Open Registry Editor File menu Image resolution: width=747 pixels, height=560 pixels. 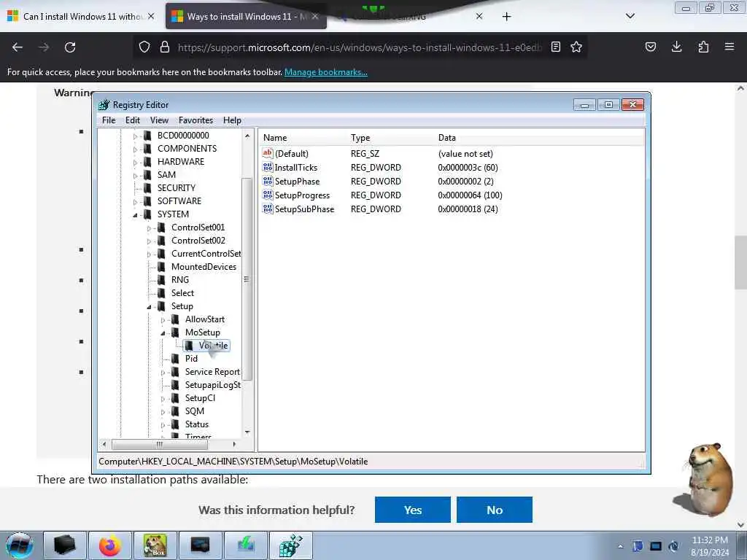[x=109, y=120]
